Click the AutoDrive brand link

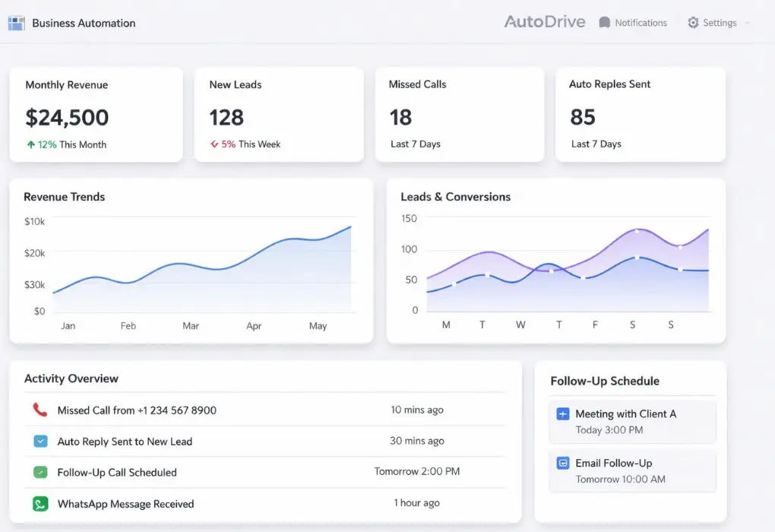coord(544,22)
